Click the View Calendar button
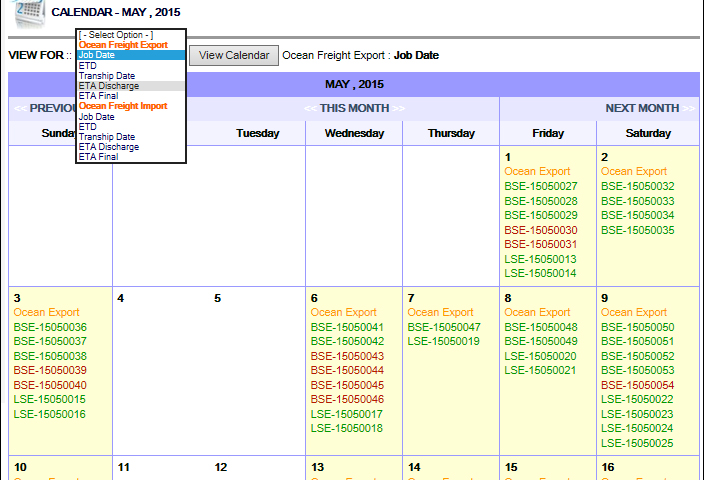This screenshot has width=720, height=480. tap(234, 55)
